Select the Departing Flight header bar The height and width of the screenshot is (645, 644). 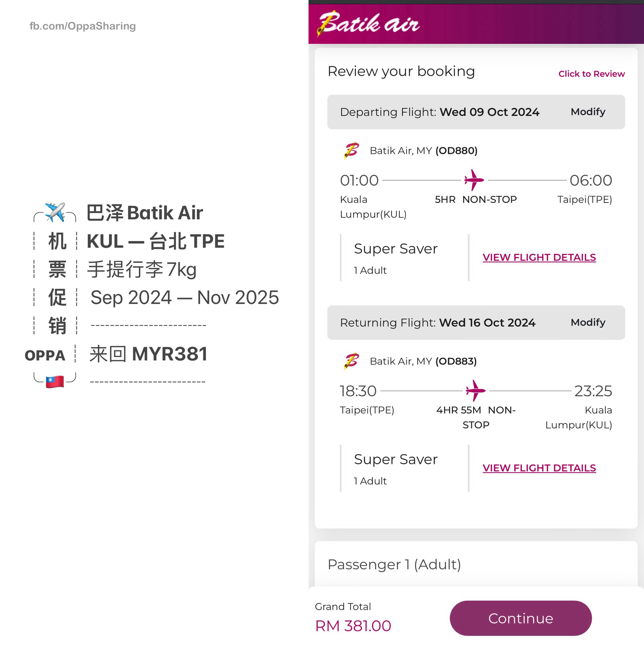pos(476,112)
